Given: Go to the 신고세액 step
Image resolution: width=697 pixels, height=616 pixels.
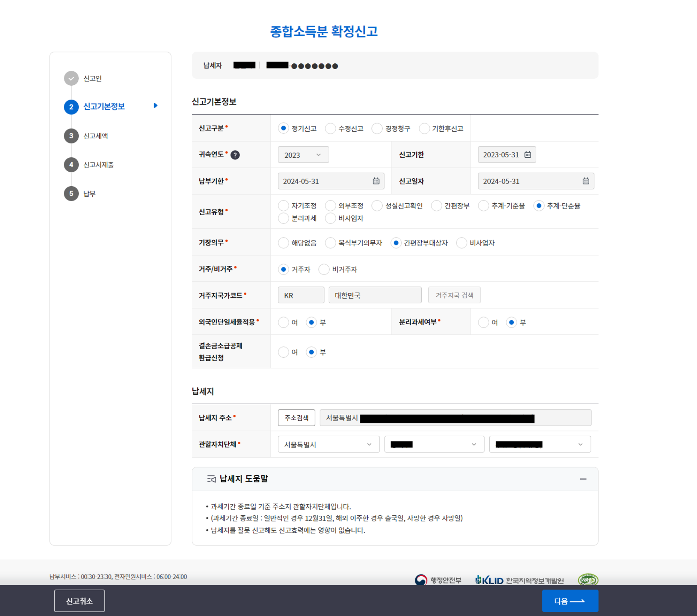Looking at the screenshot, I should (x=95, y=136).
